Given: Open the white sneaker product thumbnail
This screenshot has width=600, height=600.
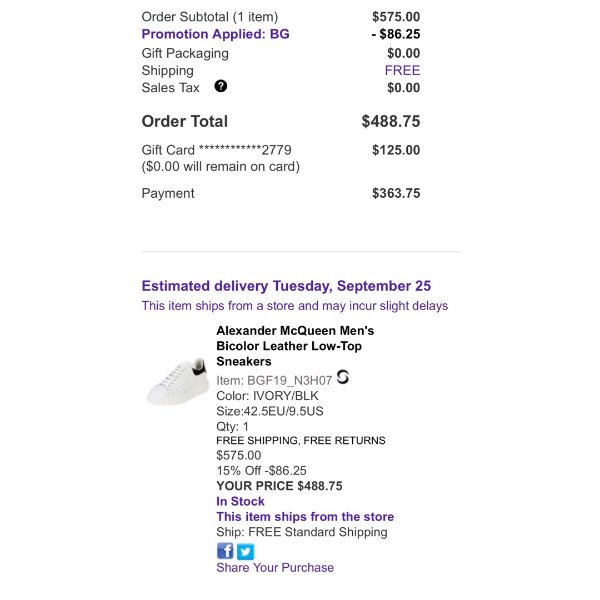Looking at the screenshot, I should 178,382.
